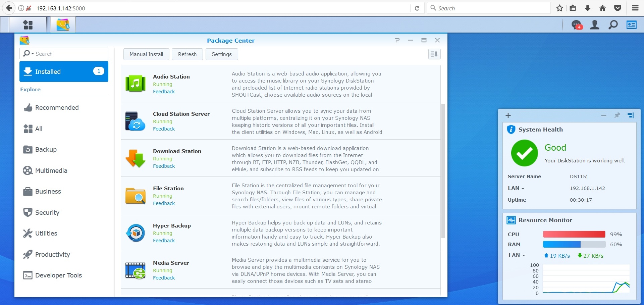Open the Productivity category
This screenshot has width=644, height=305.
[64, 255]
